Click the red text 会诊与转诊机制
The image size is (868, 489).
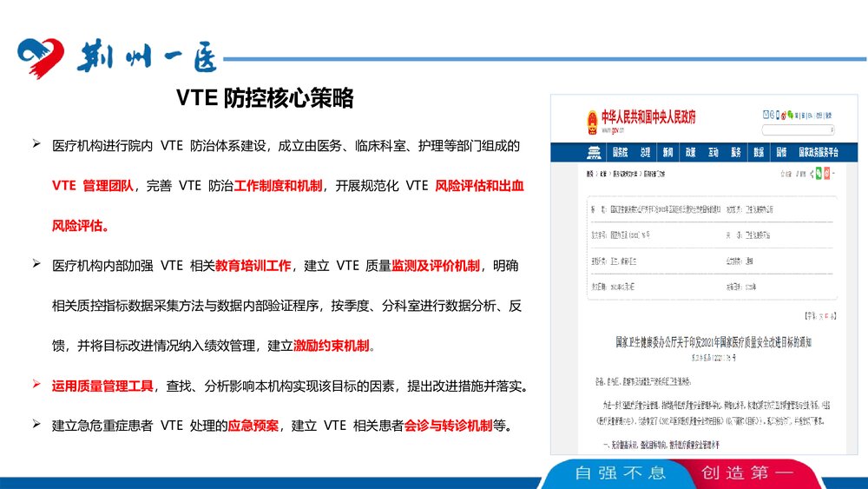pos(449,426)
